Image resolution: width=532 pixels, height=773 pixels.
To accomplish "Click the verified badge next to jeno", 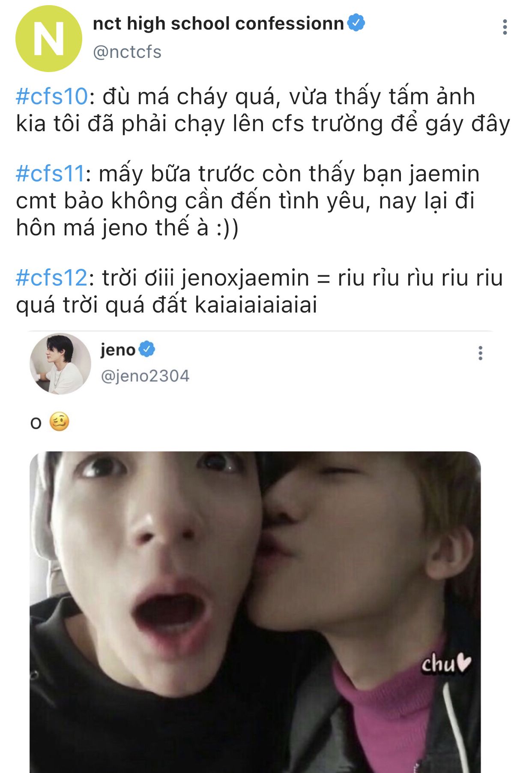I will click(x=146, y=349).
